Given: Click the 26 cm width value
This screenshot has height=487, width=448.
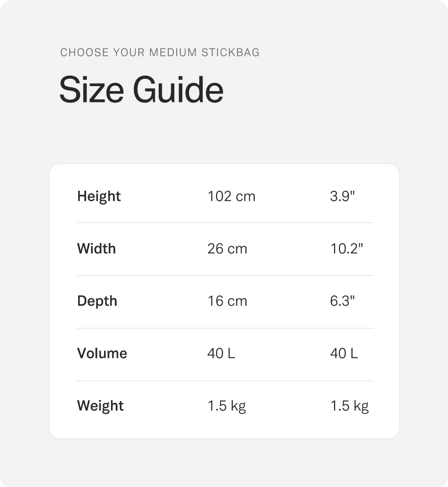Looking at the screenshot, I should coord(227,248).
